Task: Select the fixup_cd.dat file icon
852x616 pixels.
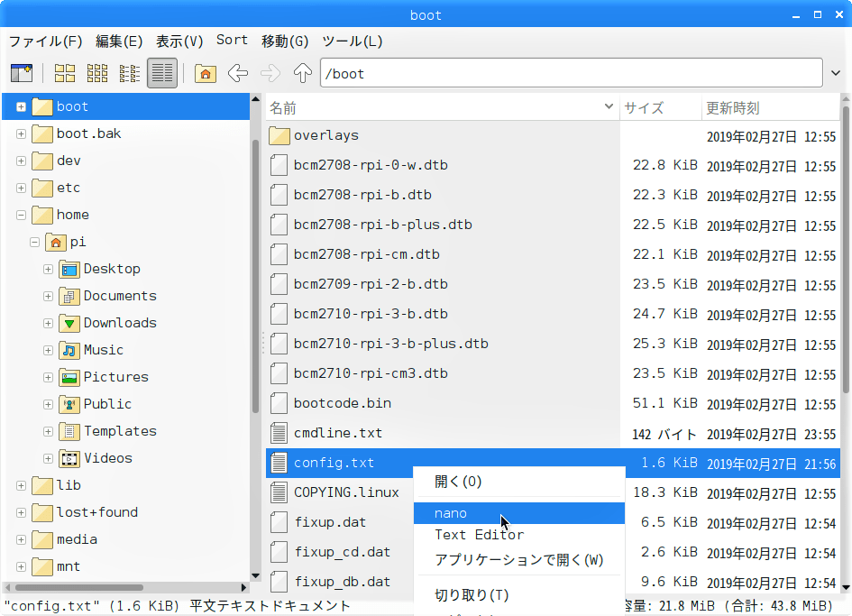Action: point(279,552)
